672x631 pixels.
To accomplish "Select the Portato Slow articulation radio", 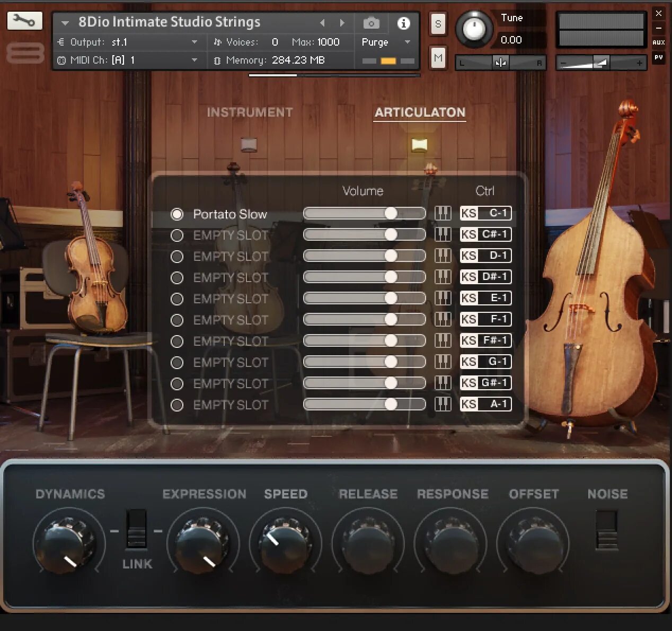I will point(177,214).
